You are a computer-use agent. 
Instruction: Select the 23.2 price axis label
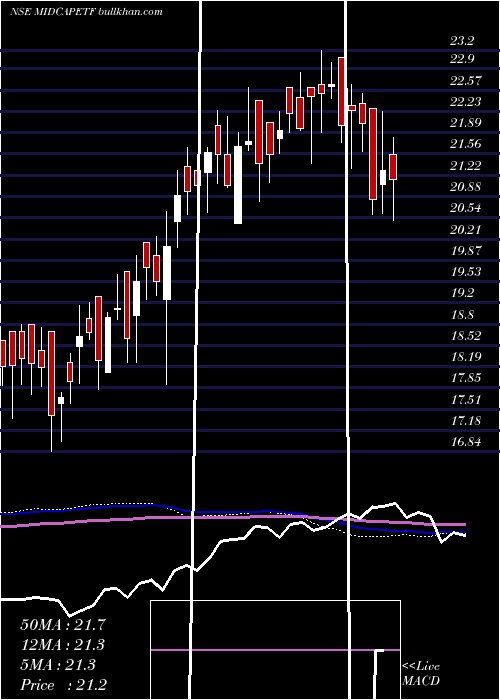(462, 41)
